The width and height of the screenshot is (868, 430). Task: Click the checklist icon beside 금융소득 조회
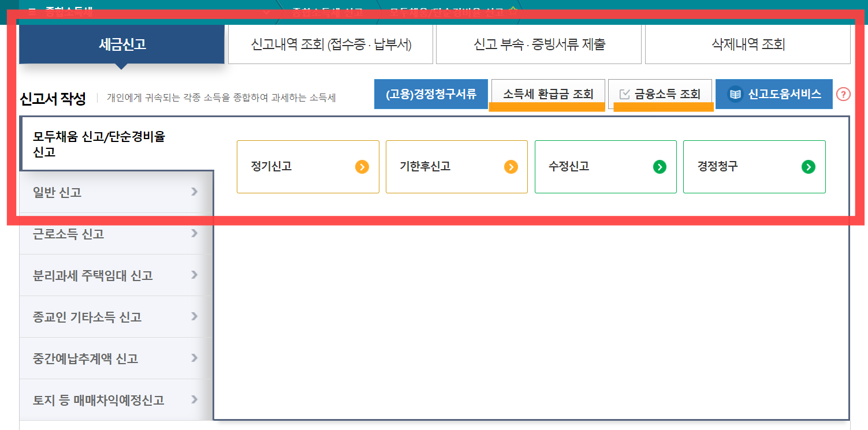(625, 94)
